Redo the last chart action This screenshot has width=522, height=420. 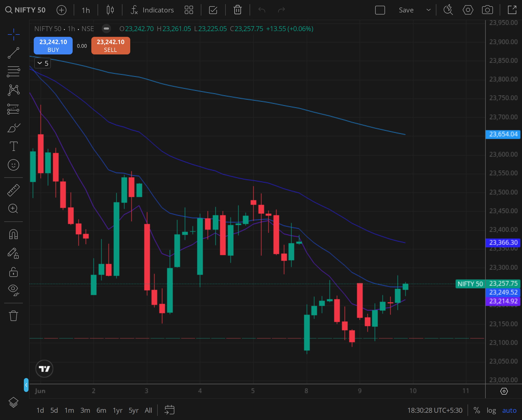click(281, 10)
